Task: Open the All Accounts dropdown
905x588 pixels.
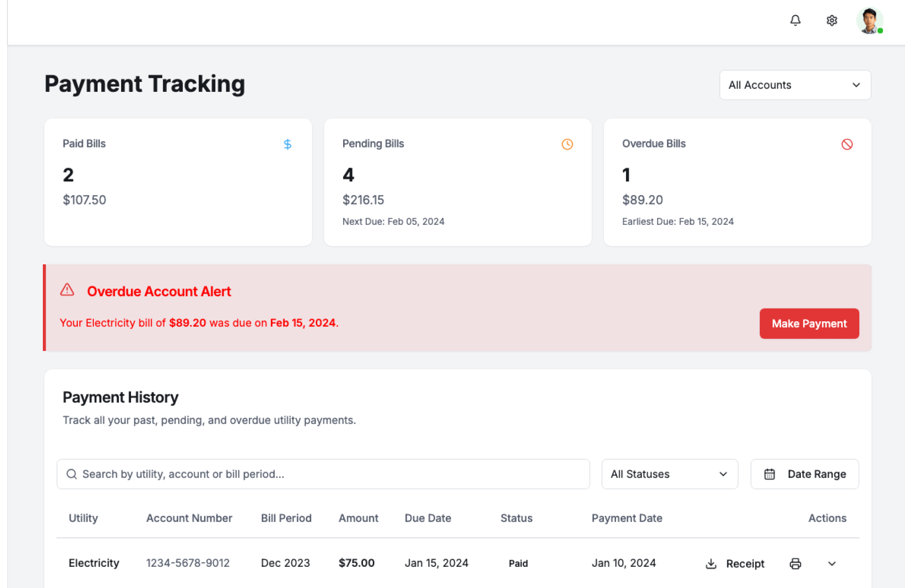Action: [x=795, y=85]
